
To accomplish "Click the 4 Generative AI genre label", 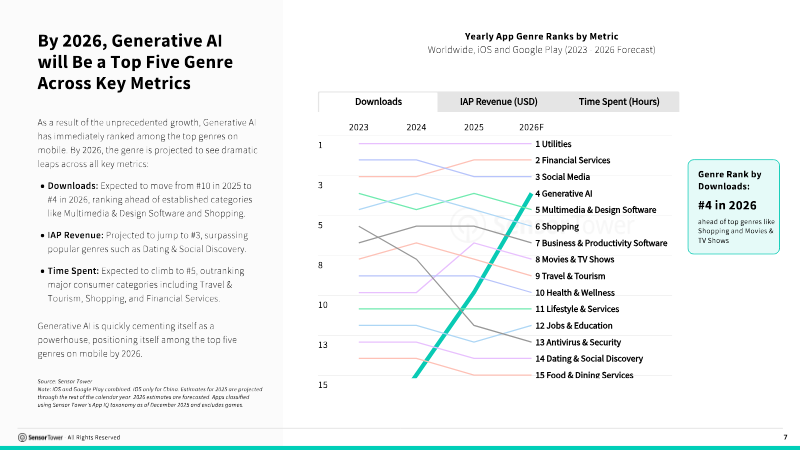I will tap(564, 193).
